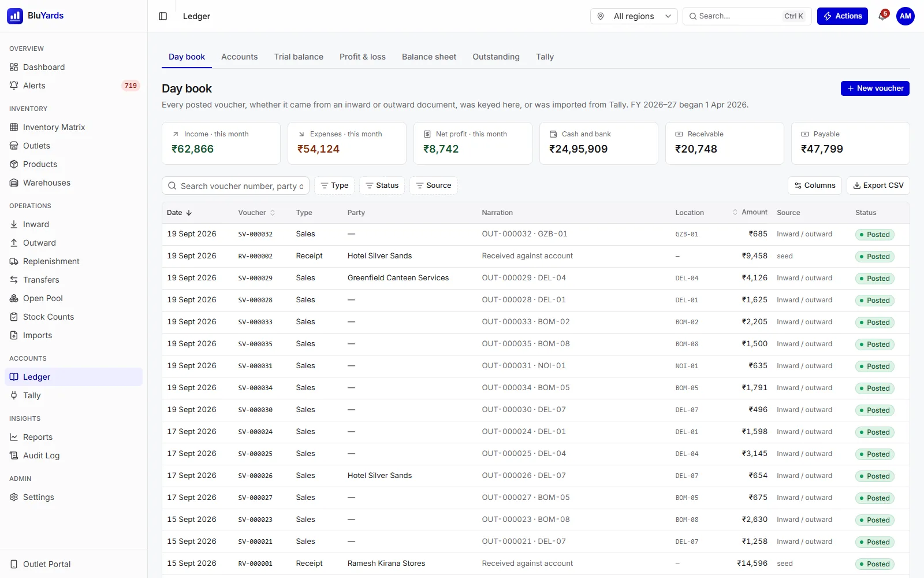Click the BluYards logo icon
The image size is (924, 578).
[x=15, y=16]
